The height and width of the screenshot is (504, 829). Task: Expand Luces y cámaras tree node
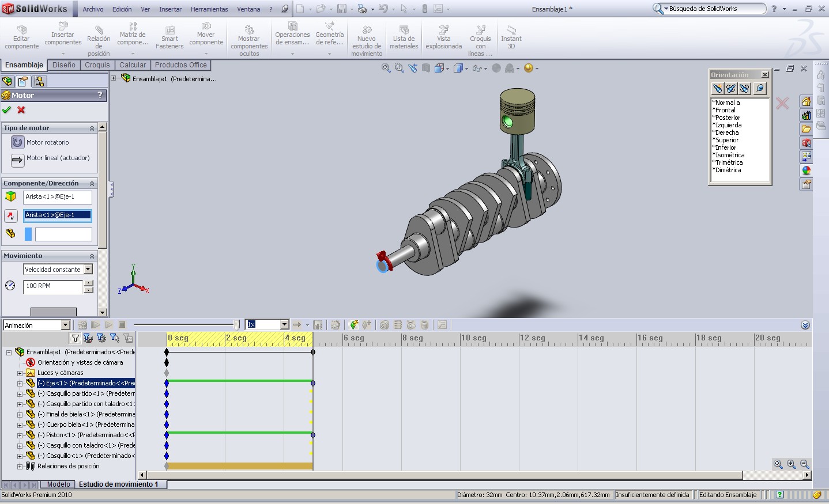[20, 373]
